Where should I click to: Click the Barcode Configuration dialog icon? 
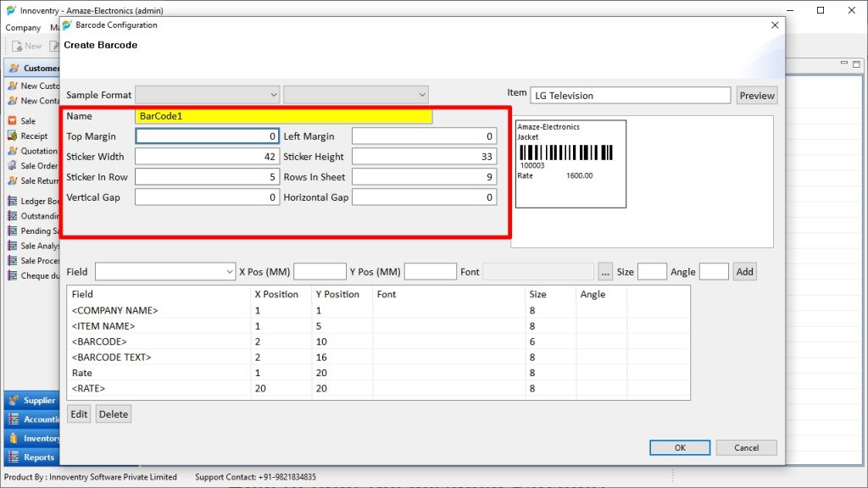click(x=67, y=25)
